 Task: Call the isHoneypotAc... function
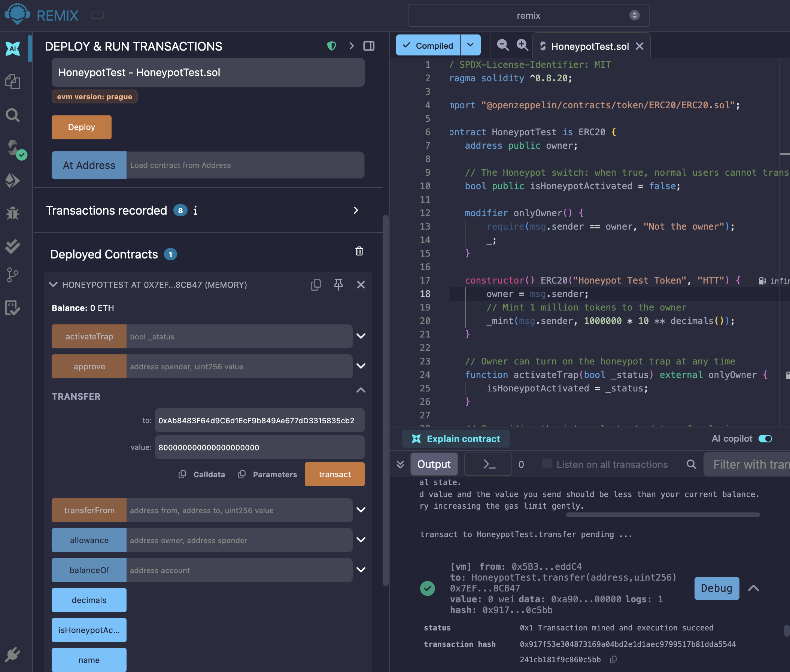(89, 630)
